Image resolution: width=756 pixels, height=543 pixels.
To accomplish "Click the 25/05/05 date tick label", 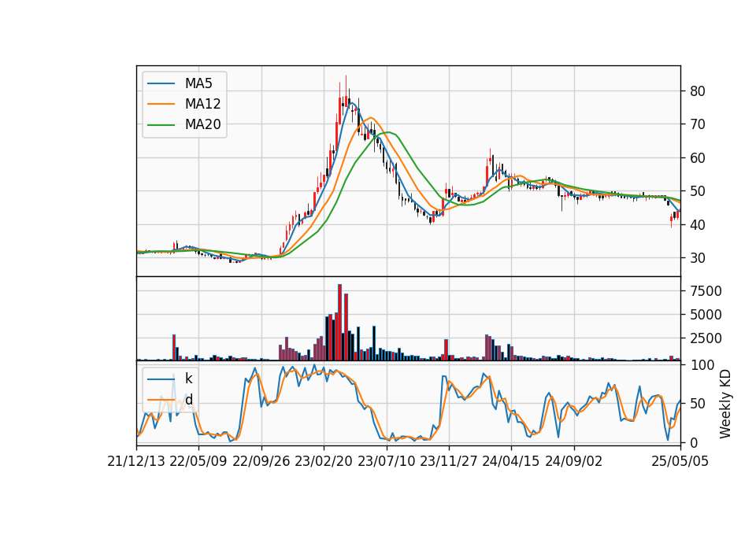I will tap(680, 462).
